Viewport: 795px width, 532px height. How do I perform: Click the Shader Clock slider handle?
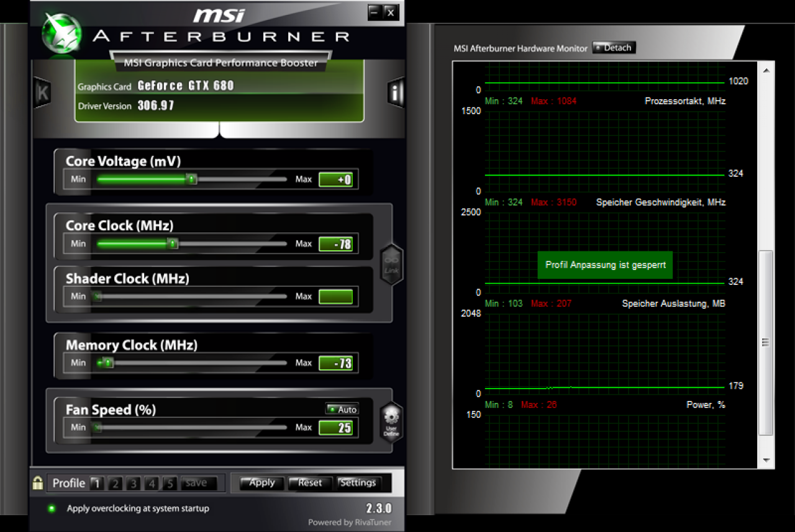click(98, 297)
